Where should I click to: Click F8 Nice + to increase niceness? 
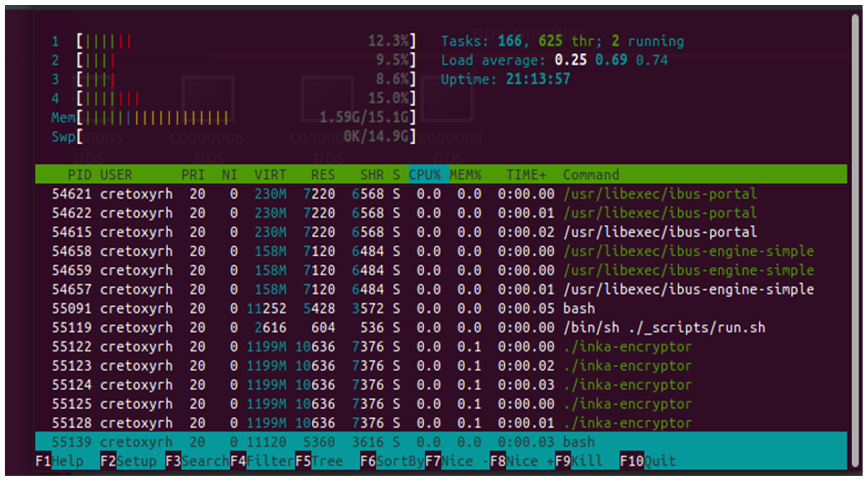tap(523, 461)
